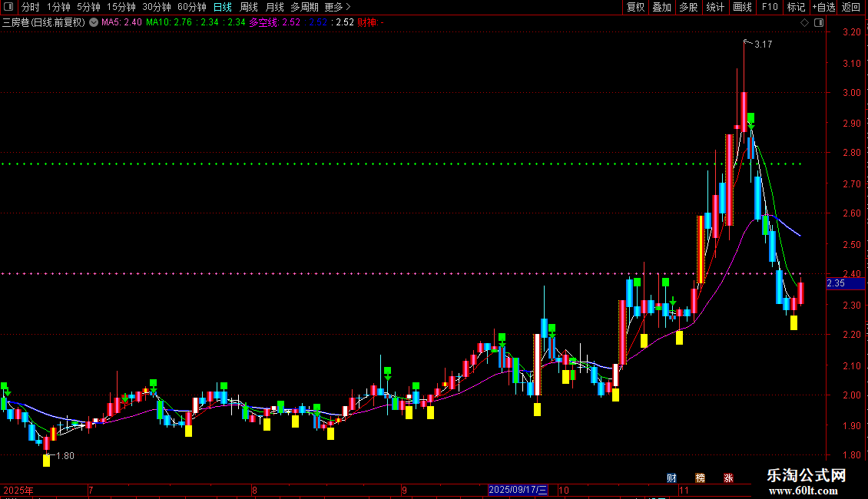The image size is (868, 499).
Task: Select the 60分钟 period tab
Action: click(191, 7)
